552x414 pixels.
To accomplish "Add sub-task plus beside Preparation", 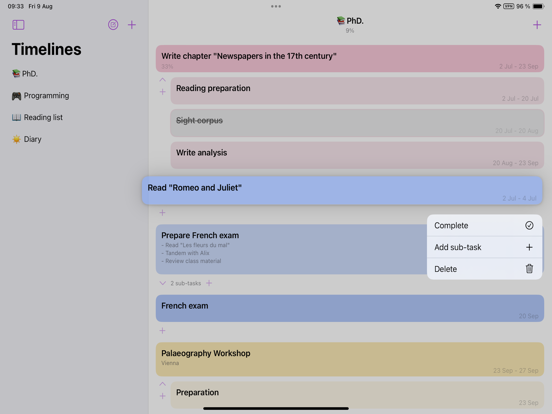I will click(x=162, y=396).
